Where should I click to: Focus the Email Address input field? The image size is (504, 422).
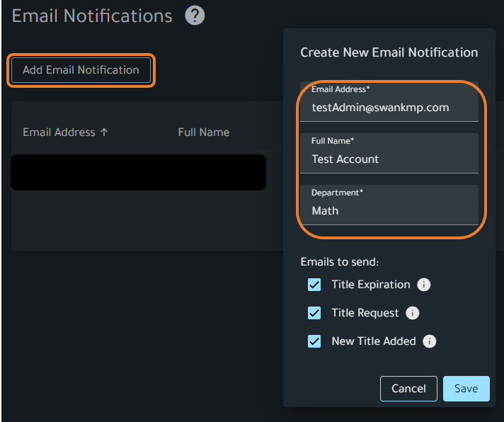(389, 108)
